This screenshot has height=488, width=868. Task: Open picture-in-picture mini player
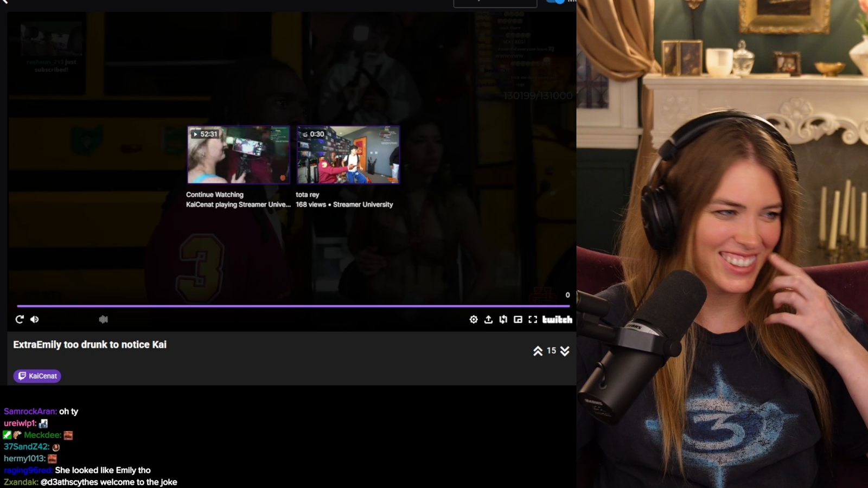518,319
